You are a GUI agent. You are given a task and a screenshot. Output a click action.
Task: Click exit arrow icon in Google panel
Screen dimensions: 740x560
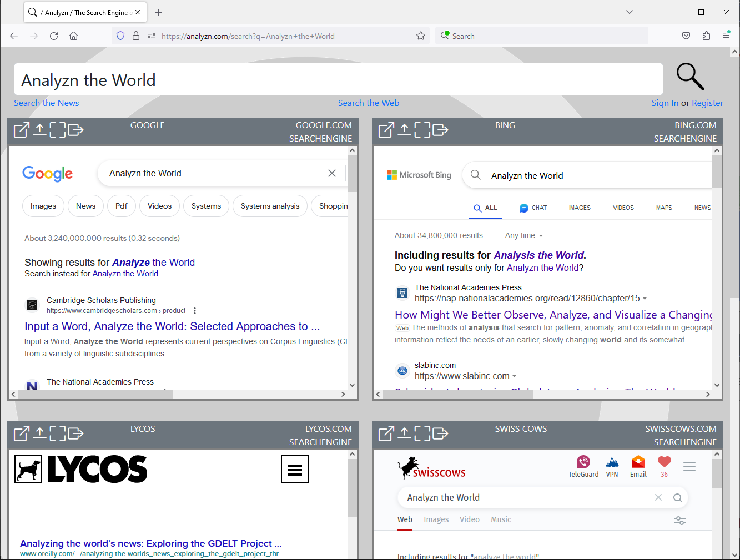pyautogui.click(x=75, y=130)
